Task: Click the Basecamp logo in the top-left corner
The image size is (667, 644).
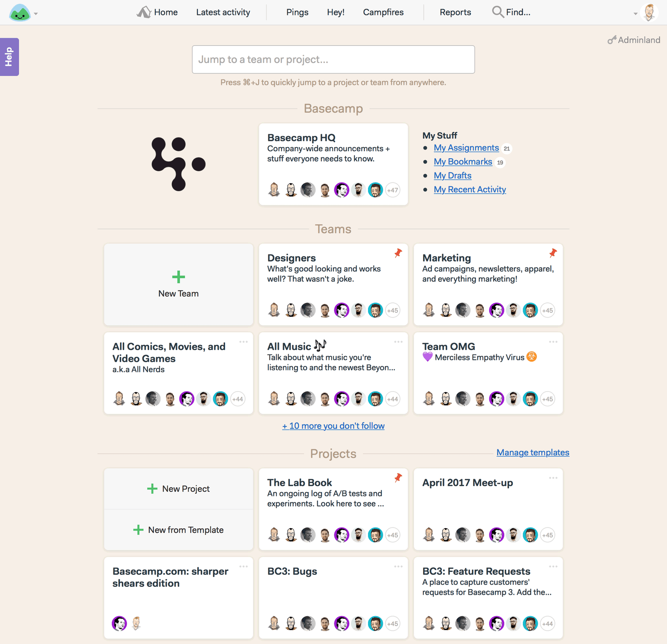Action: (20, 13)
